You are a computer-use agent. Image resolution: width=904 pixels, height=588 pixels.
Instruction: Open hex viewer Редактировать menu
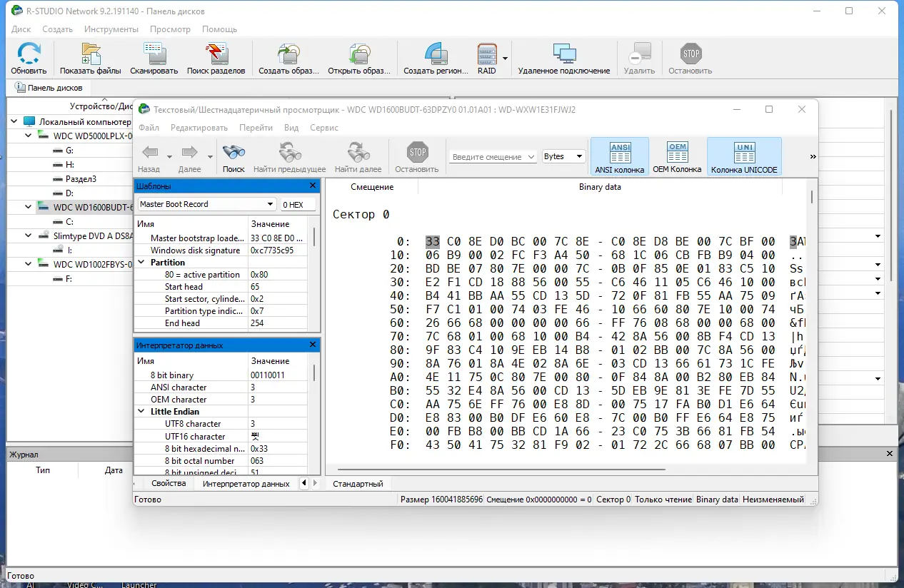pyautogui.click(x=199, y=128)
